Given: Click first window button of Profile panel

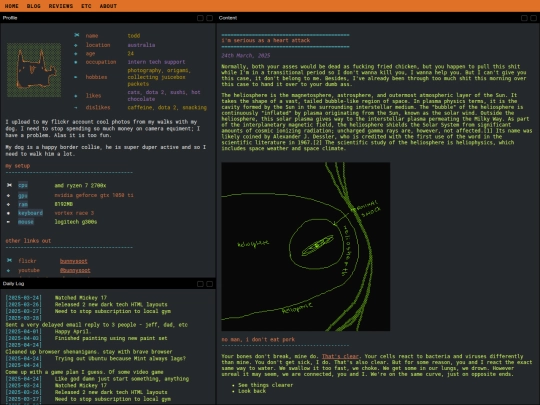Looking at the screenshot, I should (200, 18).
